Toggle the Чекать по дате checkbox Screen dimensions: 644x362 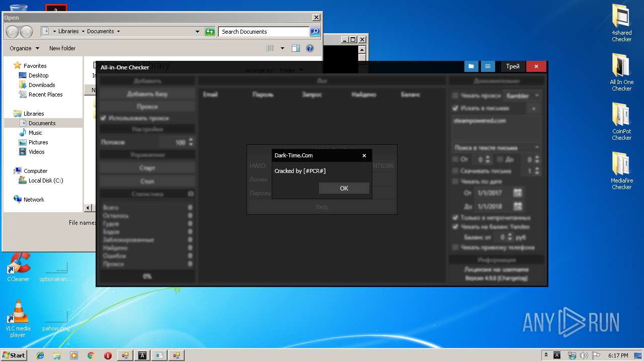(x=455, y=182)
